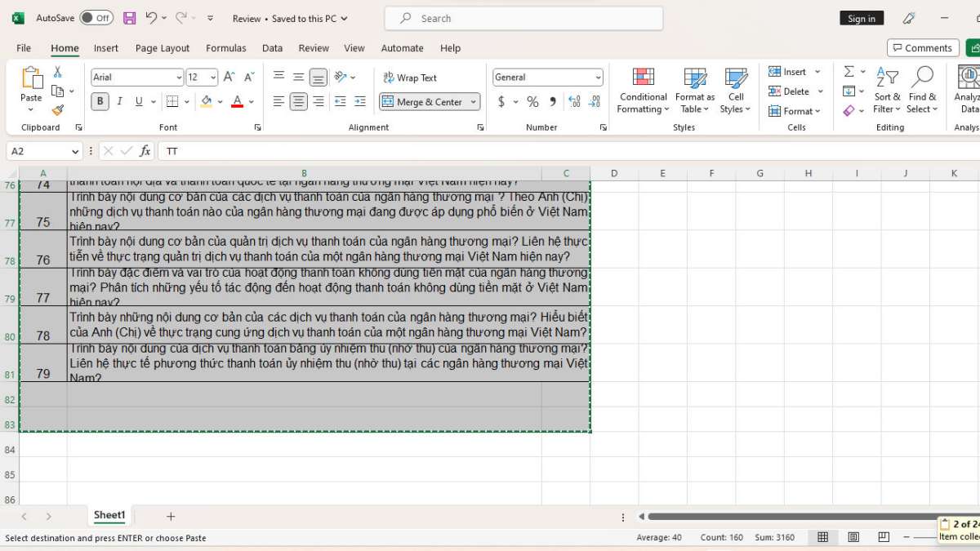This screenshot has height=551, width=980.
Task: Switch to the View tab
Action: point(354,48)
